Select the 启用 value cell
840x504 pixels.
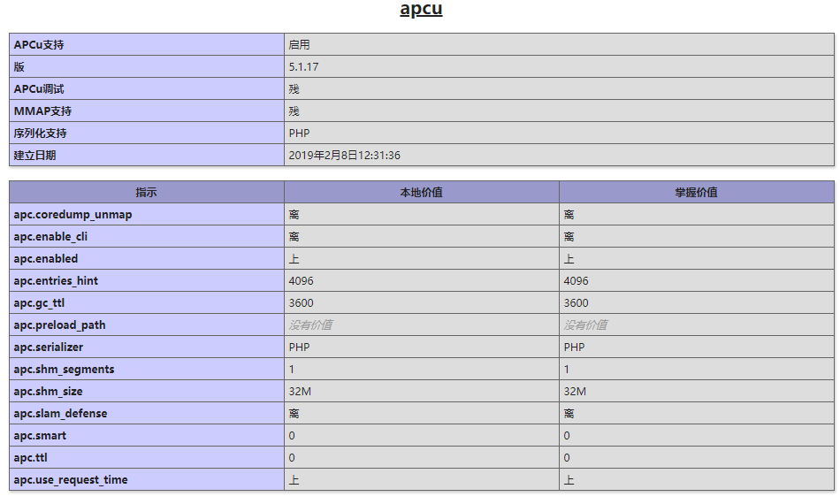tap(559, 45)
